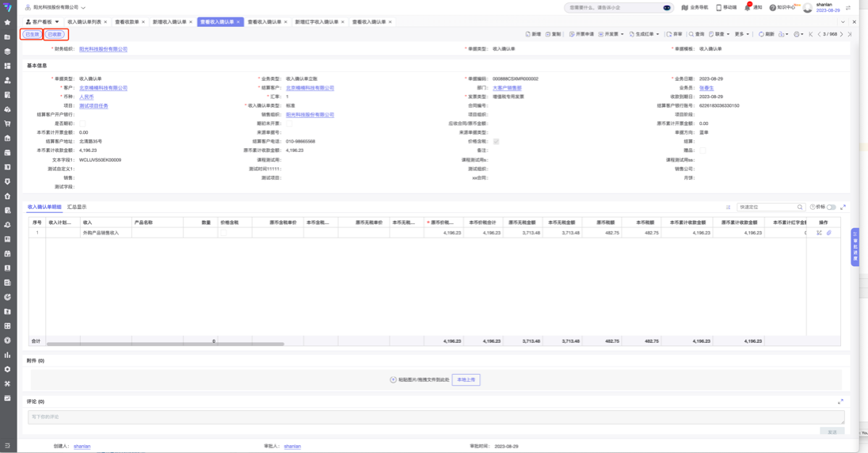Click the 本地上传 button
This screenshot has height=453, width=868.
[x=466, y=380]
